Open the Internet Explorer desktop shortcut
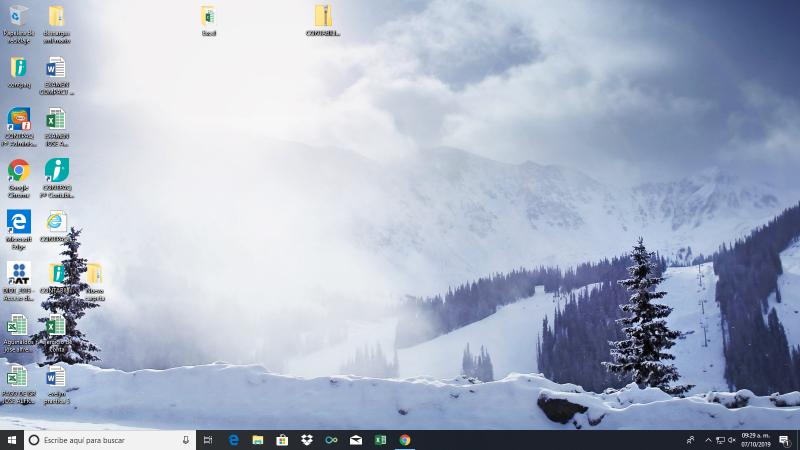 click(x=56, y=221)
